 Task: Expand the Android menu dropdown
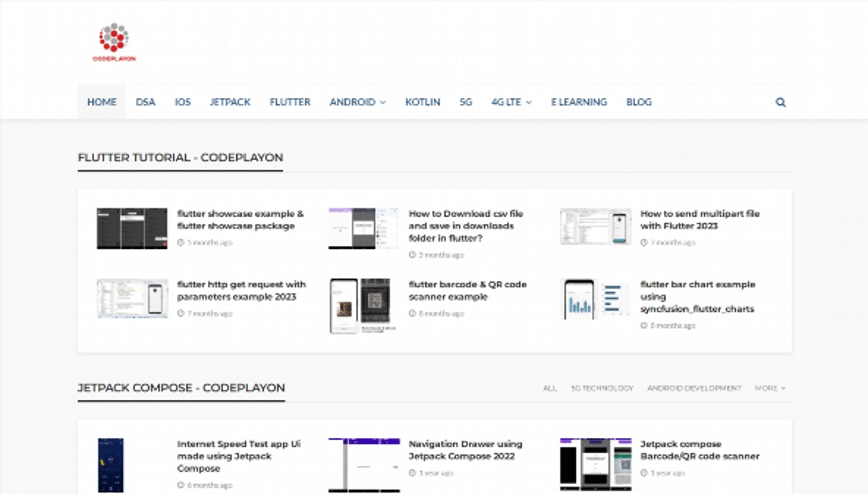[x=357, y=102]
